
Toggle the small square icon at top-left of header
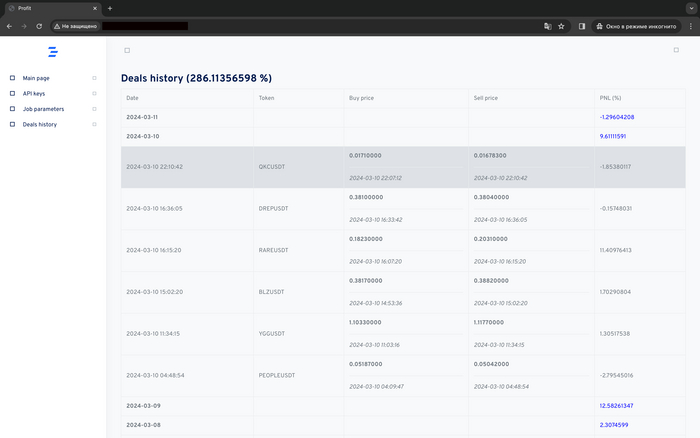(127, 50)
